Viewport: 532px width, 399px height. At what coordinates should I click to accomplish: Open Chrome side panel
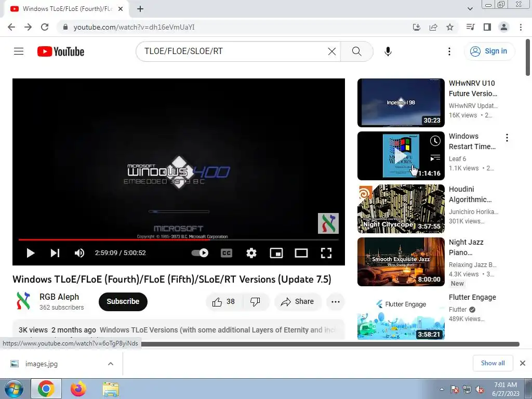pyautogui.click(x=487, y=27)
